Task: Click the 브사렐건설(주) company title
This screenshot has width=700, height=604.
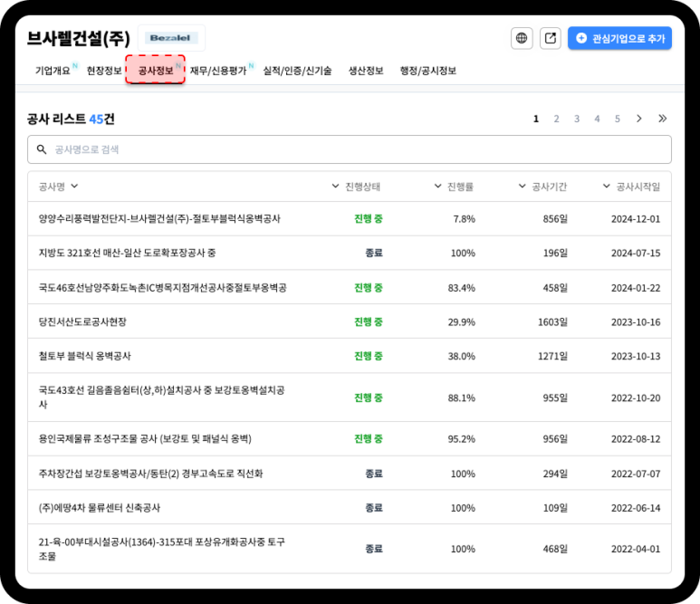Action: click(x=79, y=38)
